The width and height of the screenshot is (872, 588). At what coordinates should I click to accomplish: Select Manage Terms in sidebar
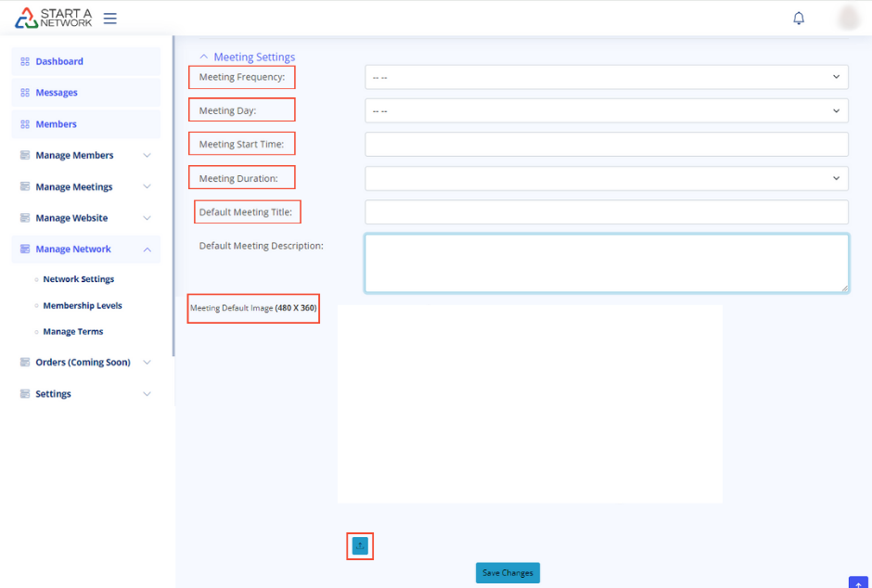(72, 331)
